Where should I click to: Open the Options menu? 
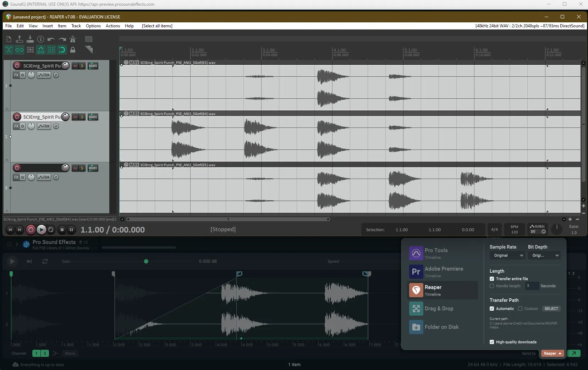click(93, 26)
